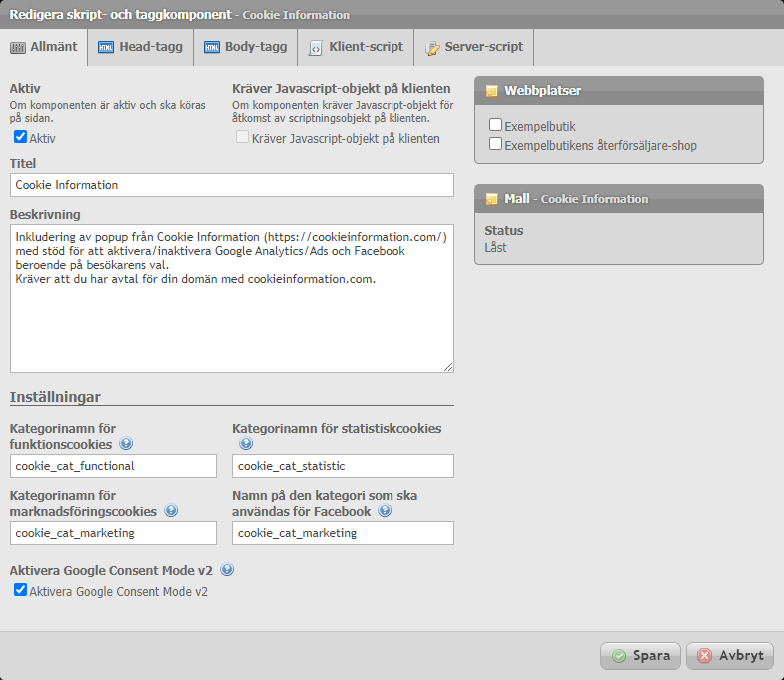Viewport: 784px width, 680px height.
Task: Go to the Klient-script tab
Action: point(356,47)
